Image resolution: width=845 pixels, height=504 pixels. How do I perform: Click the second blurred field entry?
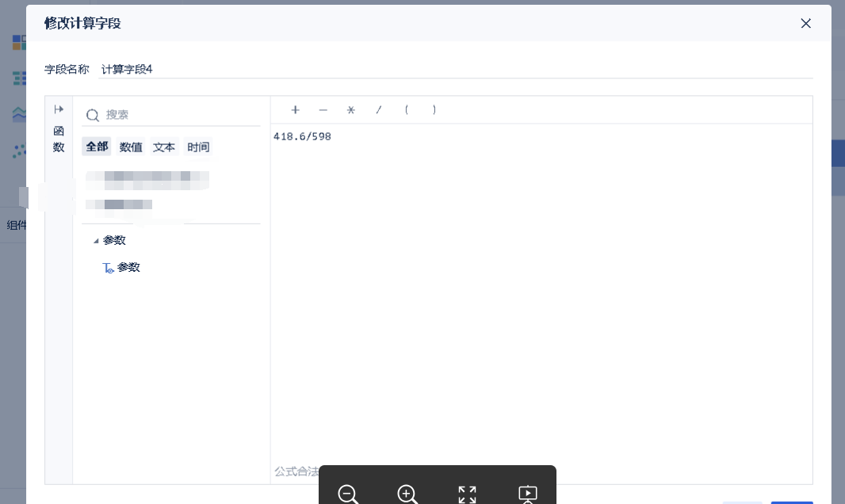click(119, 204)
